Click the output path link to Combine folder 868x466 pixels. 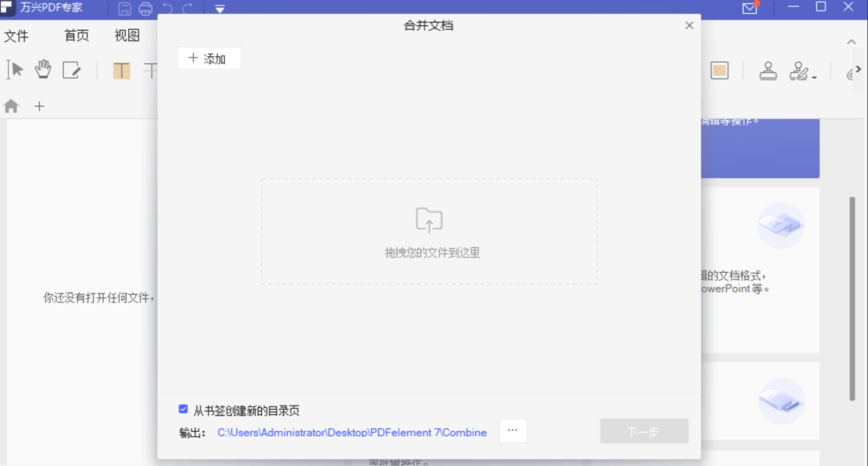[352, 432]
